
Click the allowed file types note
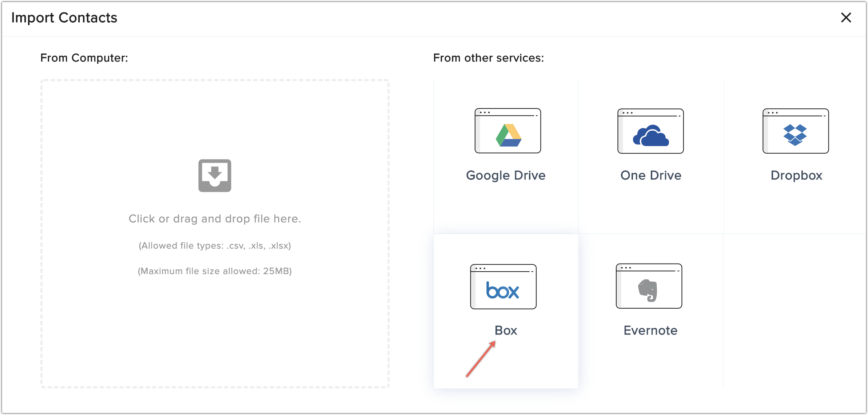tap(215, 246)
